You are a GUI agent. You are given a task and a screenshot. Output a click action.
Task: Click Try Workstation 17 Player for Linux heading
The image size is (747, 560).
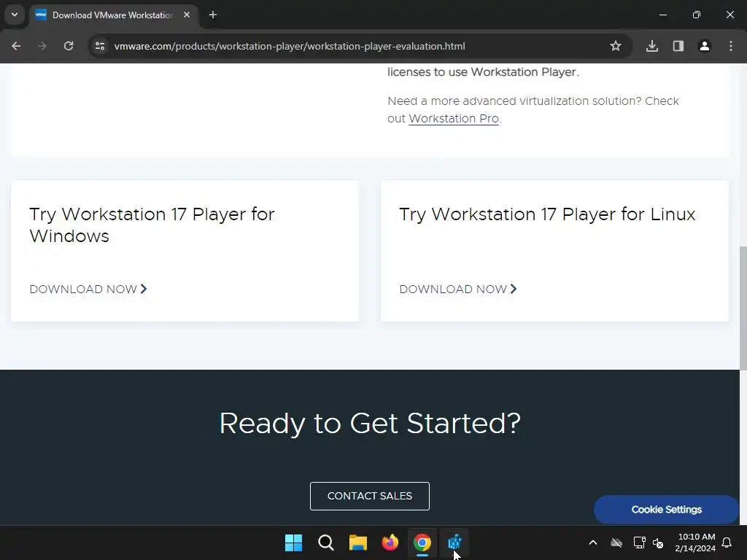click(547, 214)
